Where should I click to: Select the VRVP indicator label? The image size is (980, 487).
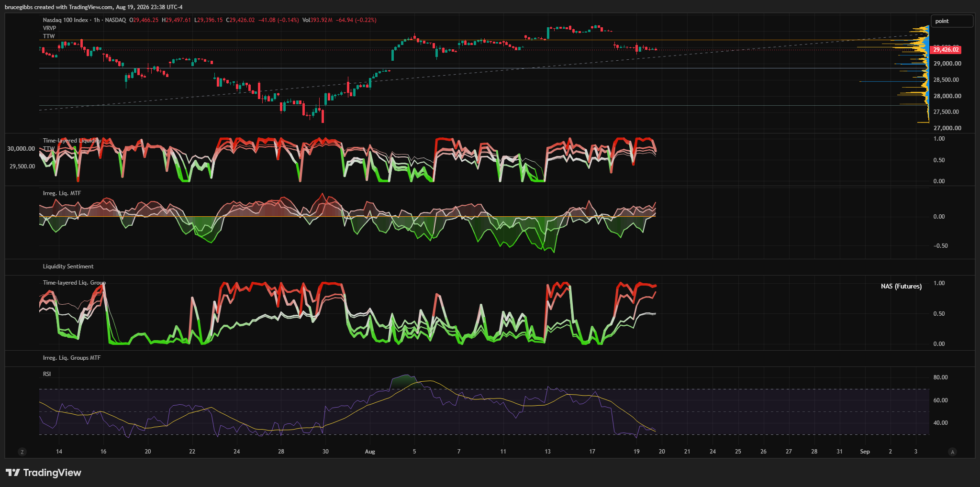(49, 28)
